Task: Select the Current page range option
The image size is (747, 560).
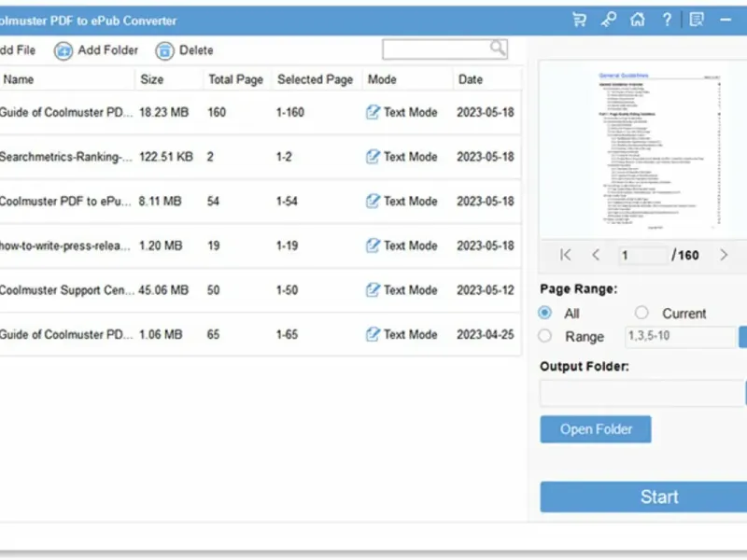Action: pos(641,313)
